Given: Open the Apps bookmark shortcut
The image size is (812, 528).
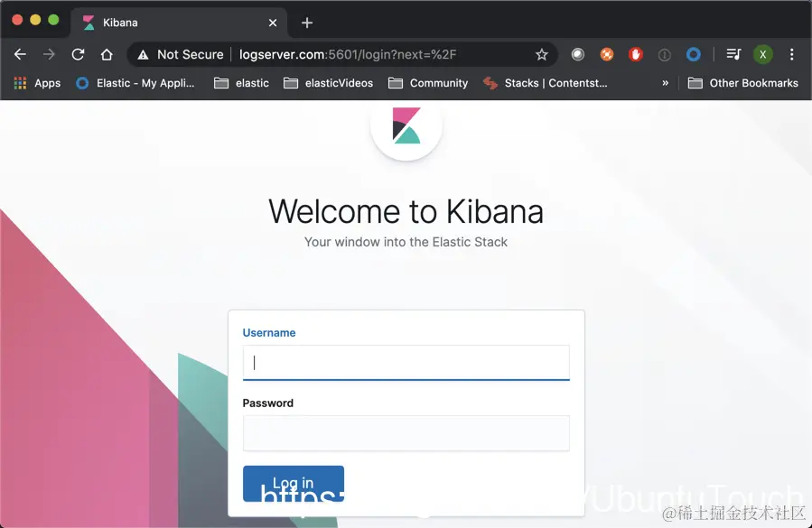Looking at the screenshot, I should click(37, 83).
